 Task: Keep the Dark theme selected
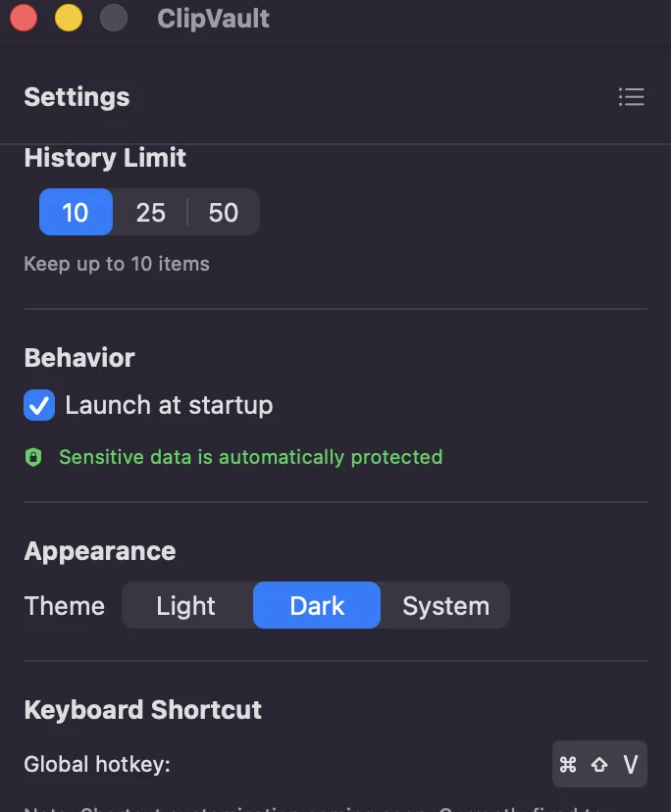[x=316, y=605]
